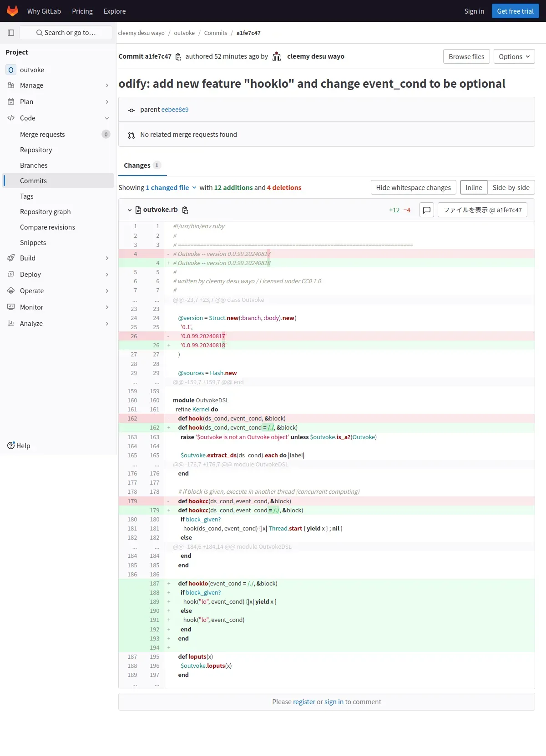Click cleemy desu wayo breadcrumb link

[x=141, y=33]
